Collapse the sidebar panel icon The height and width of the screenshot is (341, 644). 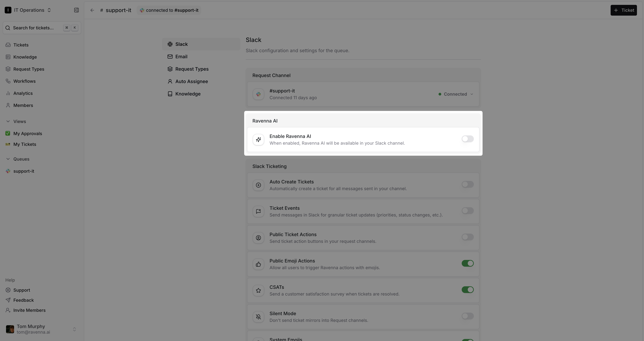click(x=76, y=10)
